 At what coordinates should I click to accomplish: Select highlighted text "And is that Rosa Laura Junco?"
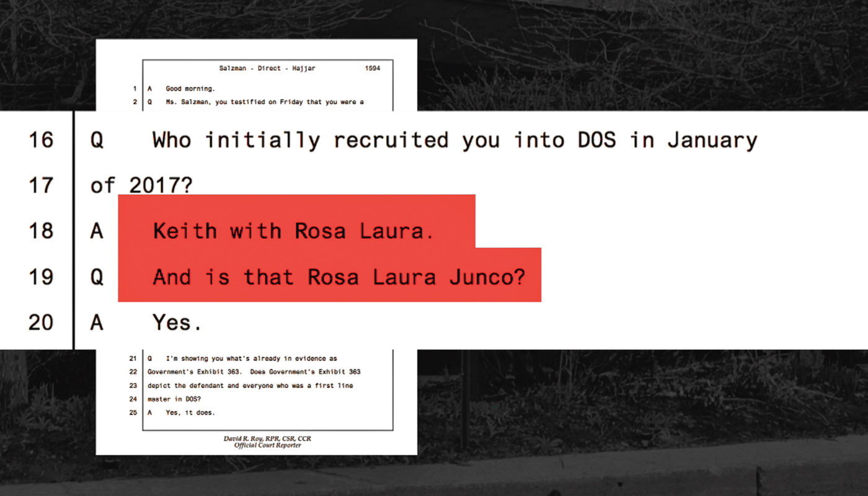click(339, 277)
